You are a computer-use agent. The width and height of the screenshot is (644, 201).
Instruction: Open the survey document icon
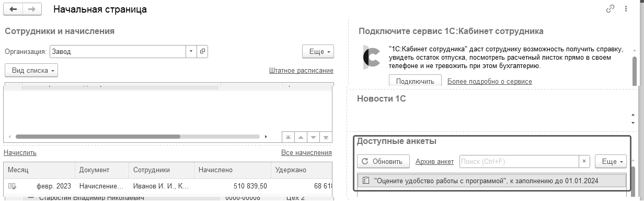tap(366, 181)
